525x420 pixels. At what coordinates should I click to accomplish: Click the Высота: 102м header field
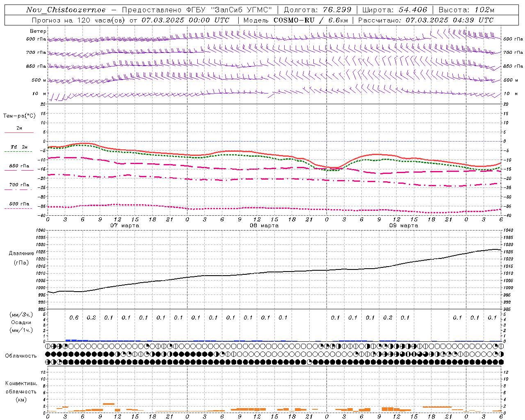point(466,10)
